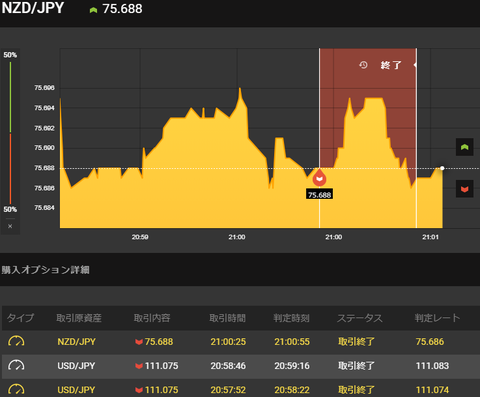Click red down arrow in 20:58:46 trade row
Screen dimensions: 480x397
pyautogui.click(x=139, y=366)
